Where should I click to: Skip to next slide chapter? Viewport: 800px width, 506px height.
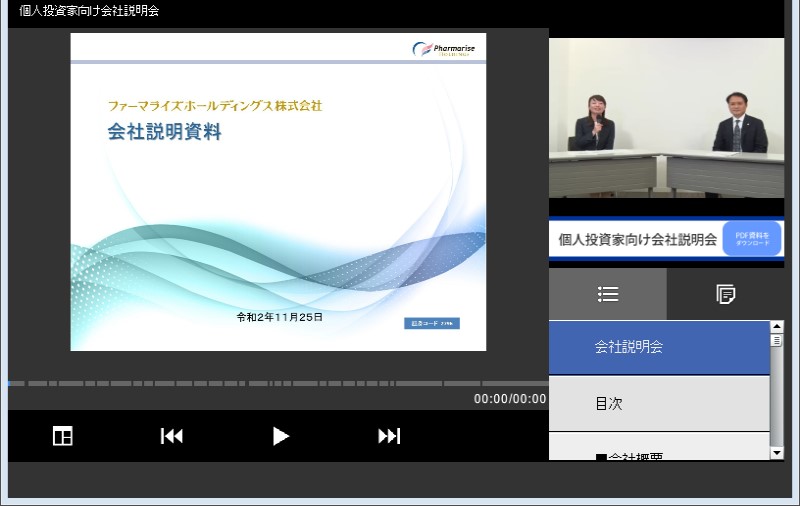(x=389, y=436)
